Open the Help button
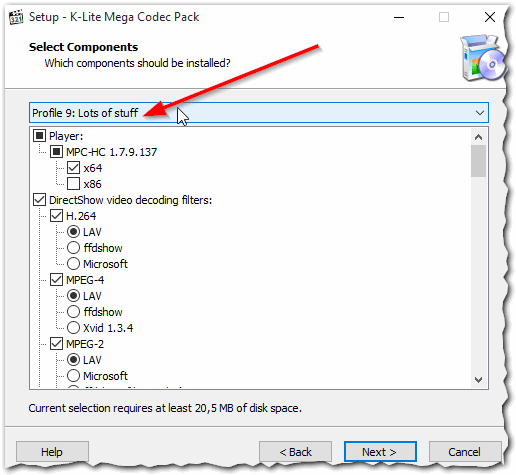The width and height of the screenshot is (516, 475). [52, 452]
